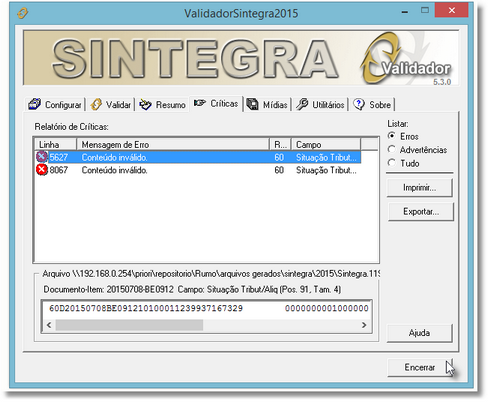This screenshot has width=488, height=402.
Task: Click the red error icon on row 8067
Action: click(42, 170)
